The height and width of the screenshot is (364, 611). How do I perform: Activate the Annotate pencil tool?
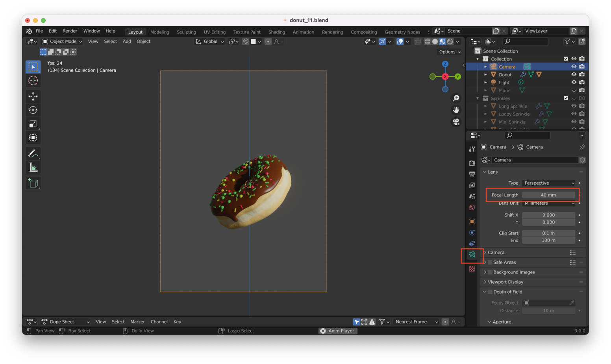pyautogui.click(x=33, y=153)
